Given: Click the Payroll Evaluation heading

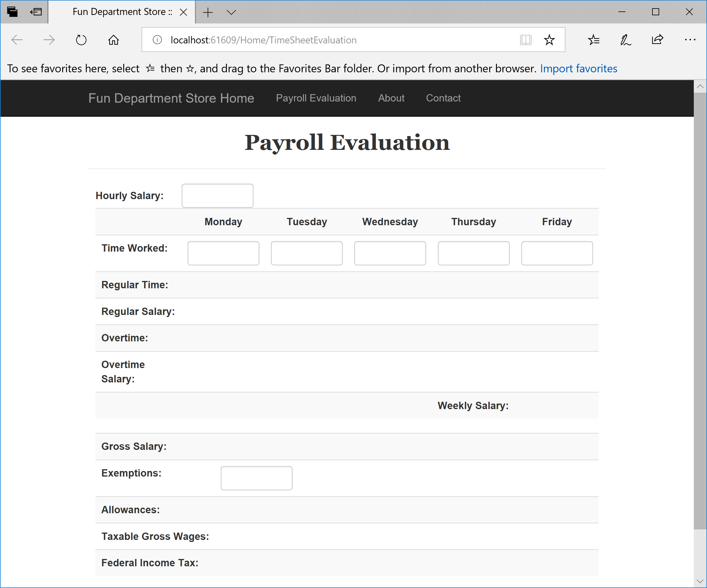Looking at the screenshot, I should 347,143.
